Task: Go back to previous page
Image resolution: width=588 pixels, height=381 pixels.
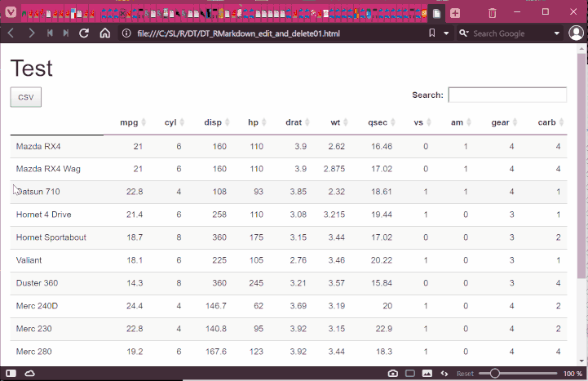Action: click(11, 33)
